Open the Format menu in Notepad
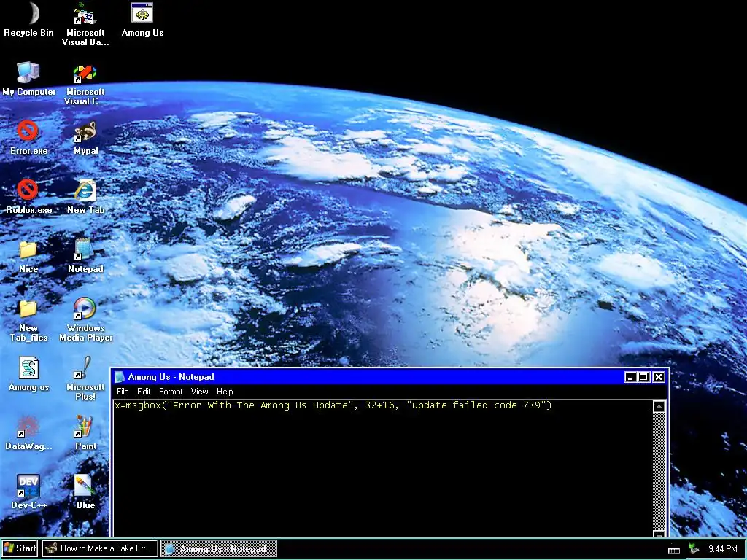747x560 pixels. (171, 392)
